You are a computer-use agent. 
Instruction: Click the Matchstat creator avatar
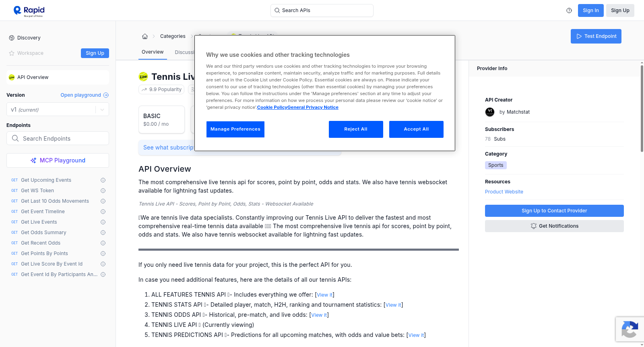click(490, 112)
